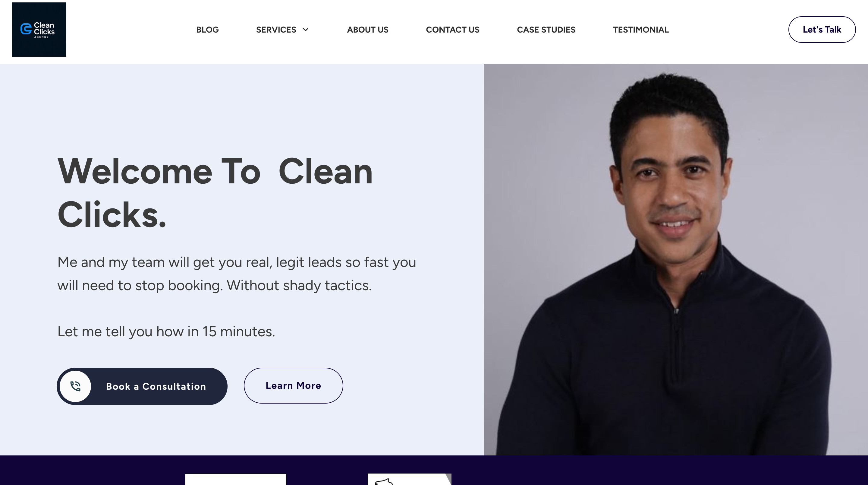
Task: Navigate to Contact Us
Action: 452,30
